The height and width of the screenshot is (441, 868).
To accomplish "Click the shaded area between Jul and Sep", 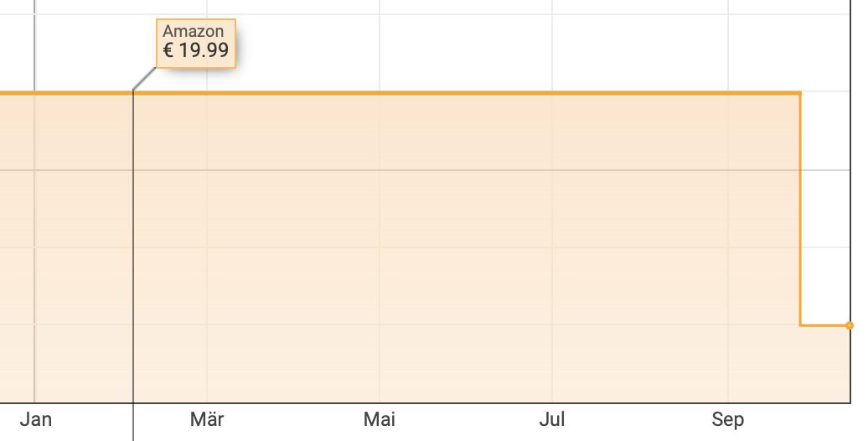I will point(640,249).
